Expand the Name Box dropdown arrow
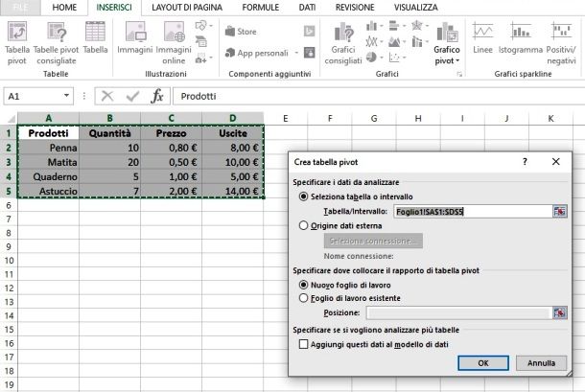The height and width of the screenshot is (392, 585). [x=66, y=96]
